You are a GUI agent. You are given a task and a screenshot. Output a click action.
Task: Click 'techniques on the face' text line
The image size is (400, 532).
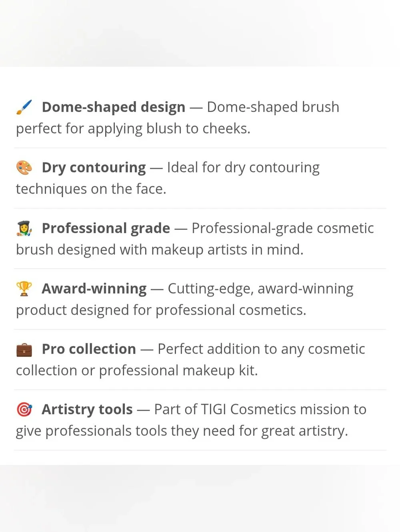91,189
